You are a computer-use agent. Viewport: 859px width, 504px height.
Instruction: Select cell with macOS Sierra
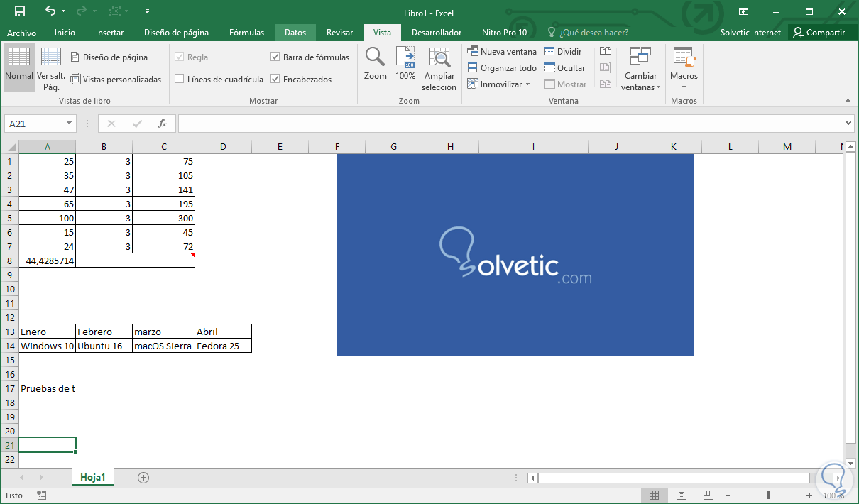[x=163, y=346]
